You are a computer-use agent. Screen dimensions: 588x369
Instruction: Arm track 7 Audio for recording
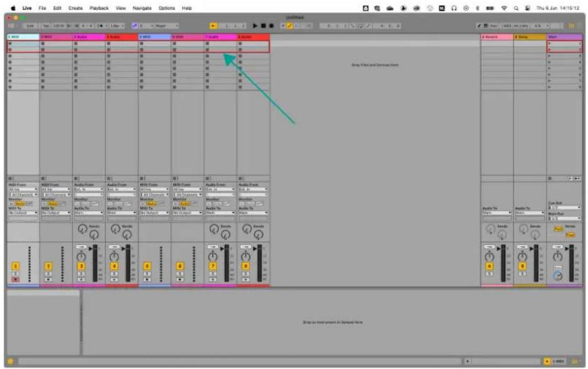[x=213, y=280]
